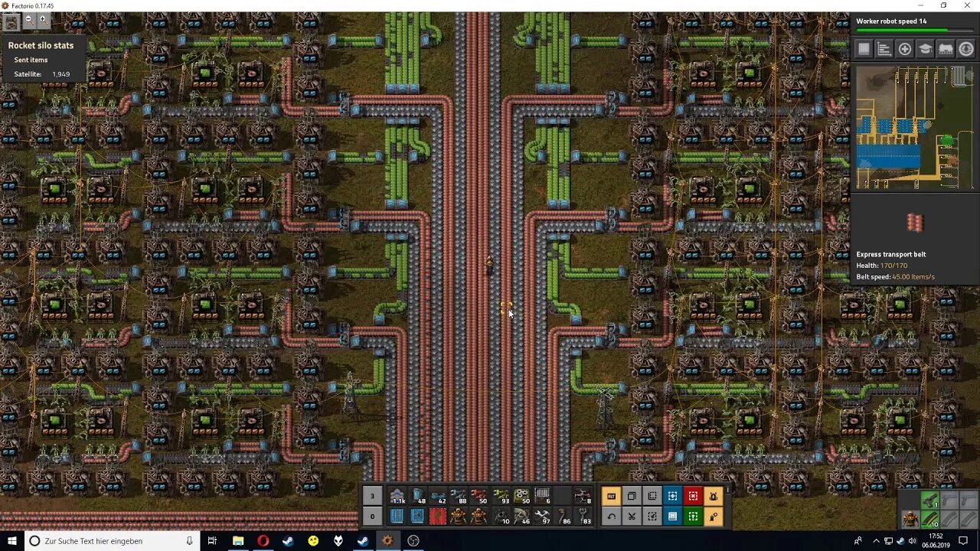Switch to Factorio gear taskbar icon

387,541
